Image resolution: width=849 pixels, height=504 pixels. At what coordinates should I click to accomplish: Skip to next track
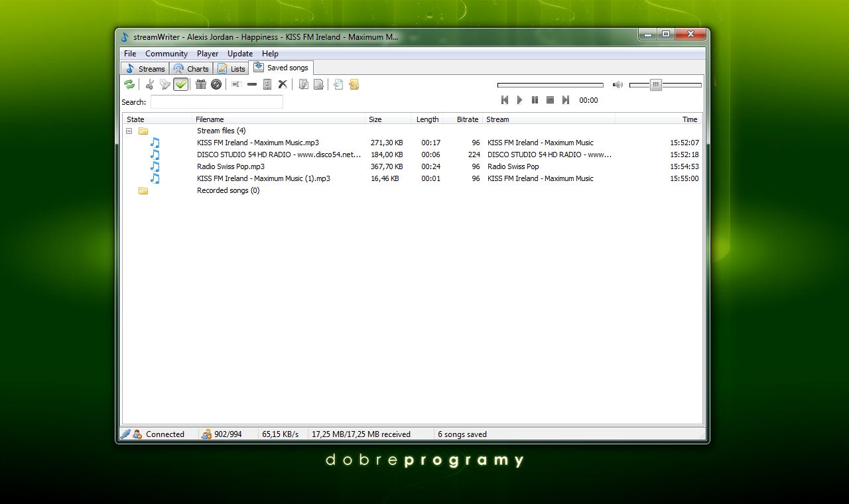[x=565, y=100]
